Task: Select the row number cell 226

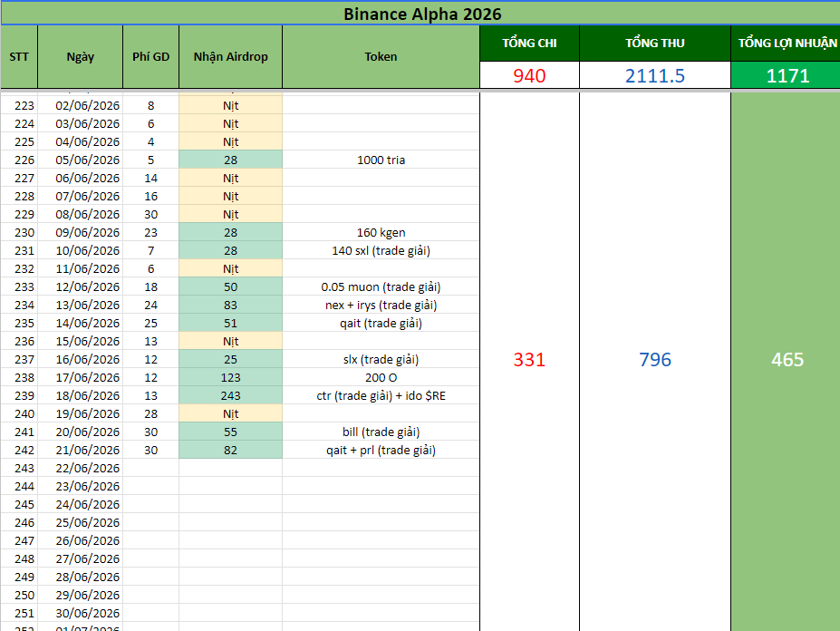Action: coord(19,160)
